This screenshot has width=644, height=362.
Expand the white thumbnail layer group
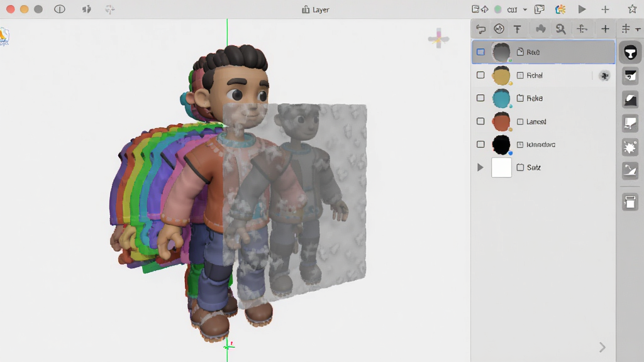click(480, 167)
